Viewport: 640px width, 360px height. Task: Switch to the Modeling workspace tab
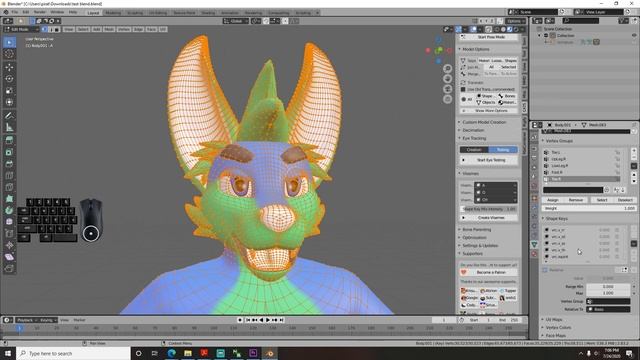[x=113, y=13]
